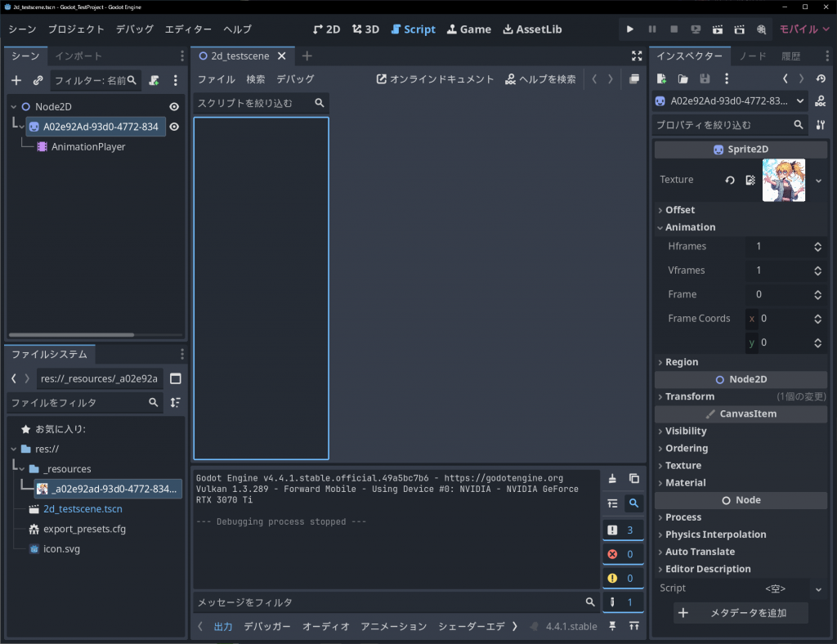
Task: Collapse the Animation property section
Action: point(690,227)
